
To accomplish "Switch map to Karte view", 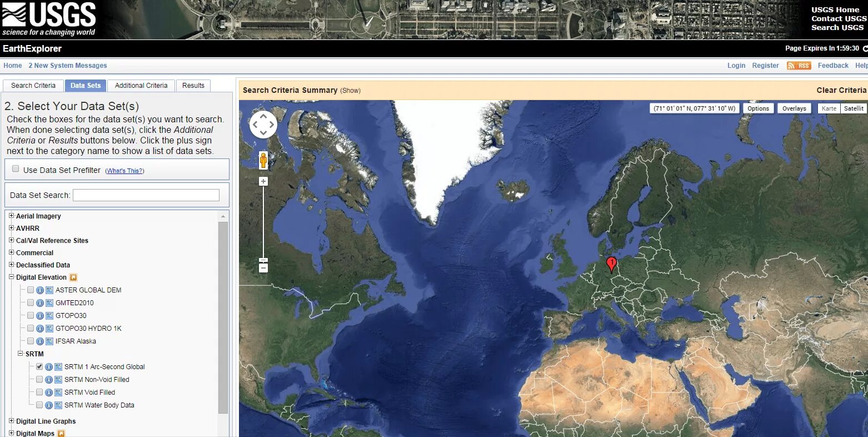I will [x=829, y=108].
